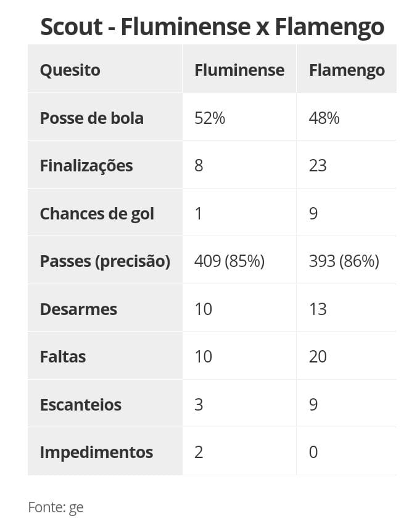417x532 pixels.
Task: Select the 'Faltas' row label
Action: click(63, 356)
